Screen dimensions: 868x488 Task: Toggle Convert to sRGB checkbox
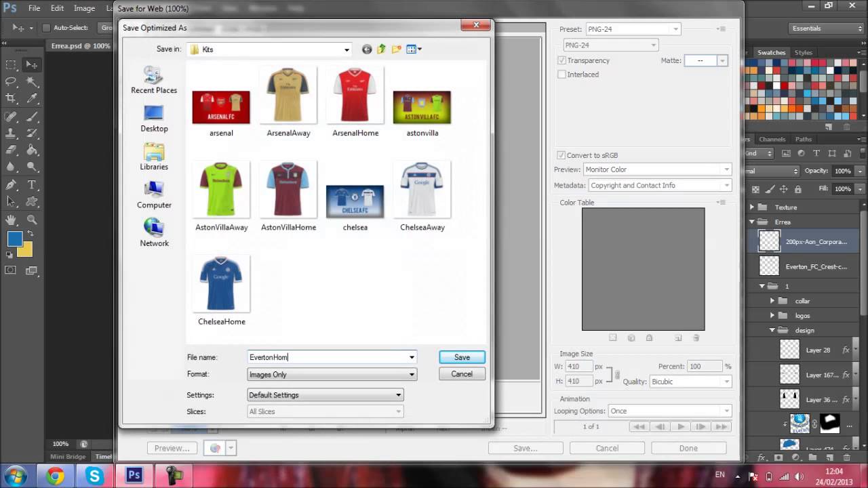click(x=561, y=155)
